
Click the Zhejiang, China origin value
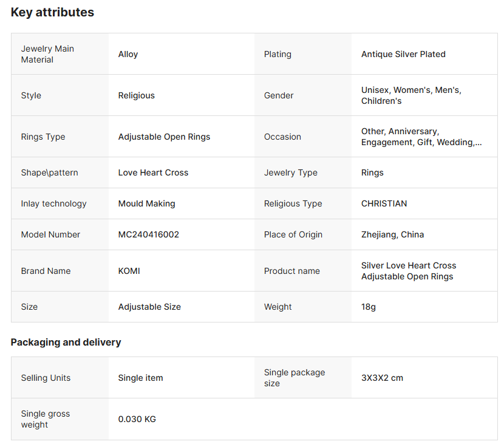392,234
